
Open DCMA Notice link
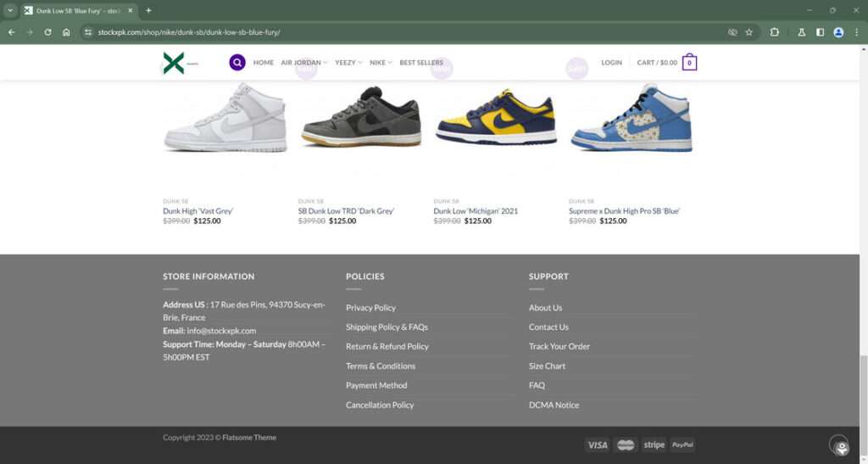point(554,405)
